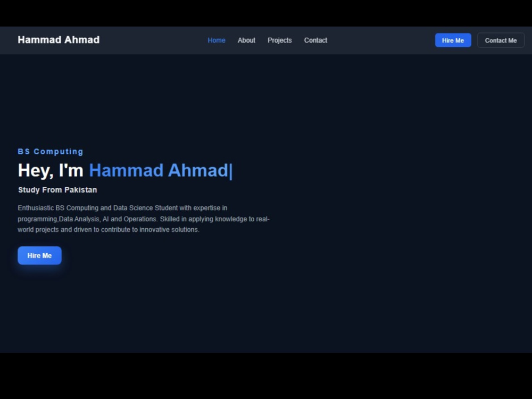Click the 'Enthusiastic BS Computing' paragraph
Viewport: 532px width, 399px height.
tap(144, 219)
